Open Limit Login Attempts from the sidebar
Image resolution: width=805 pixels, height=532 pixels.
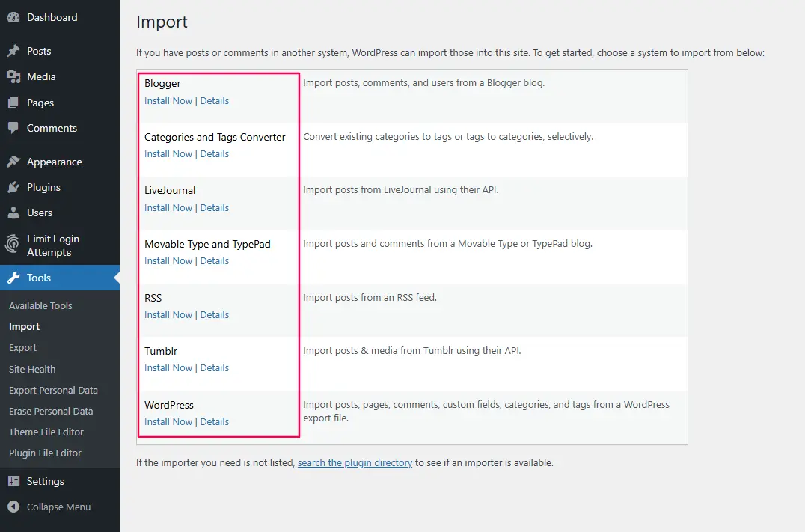[15, 245]
